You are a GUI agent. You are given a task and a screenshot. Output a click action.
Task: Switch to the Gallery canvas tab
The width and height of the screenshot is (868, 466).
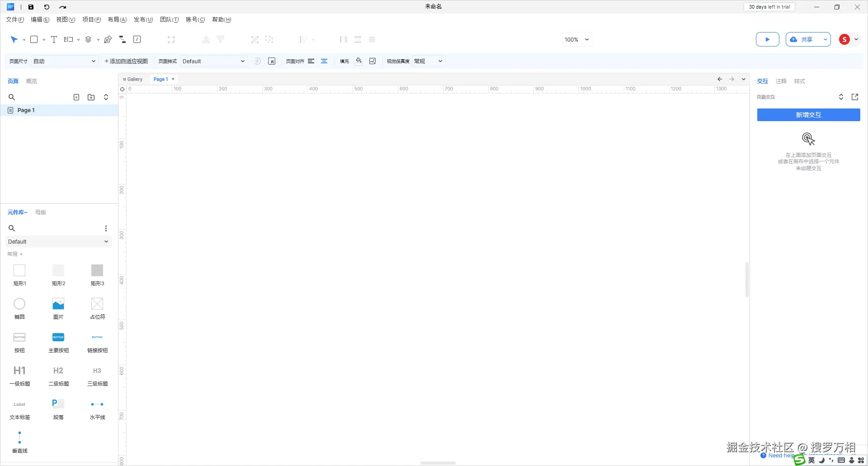(x=133, y=79)
